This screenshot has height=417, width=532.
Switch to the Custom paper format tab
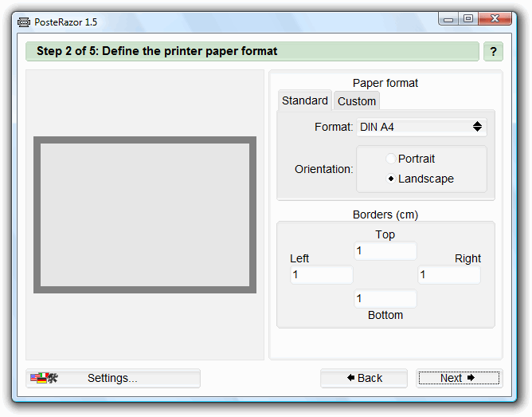click(x=356, y=101)
